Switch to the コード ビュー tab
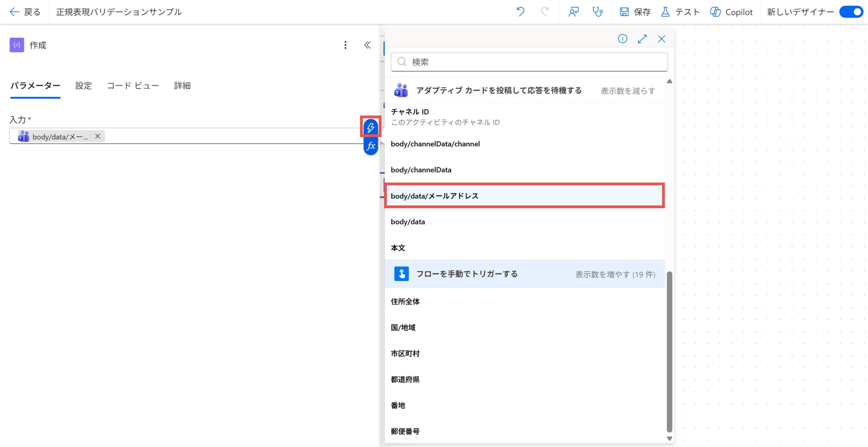868x447 pixels. click(133, 86)
